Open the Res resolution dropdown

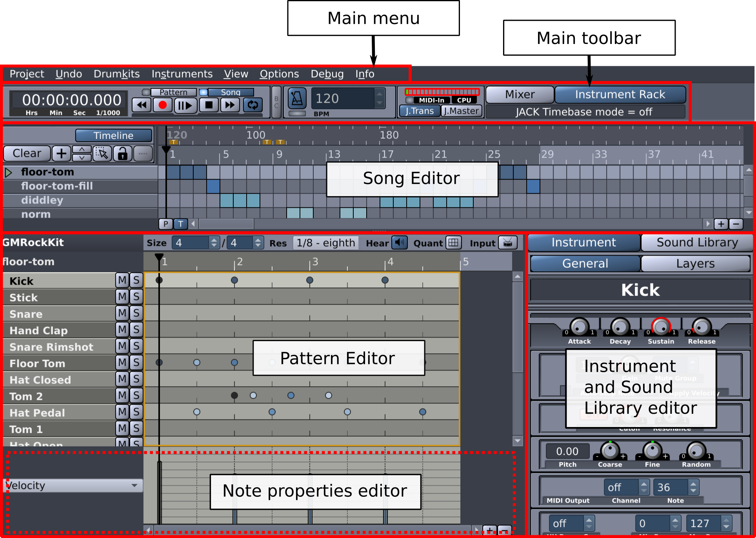coord(325,242)
